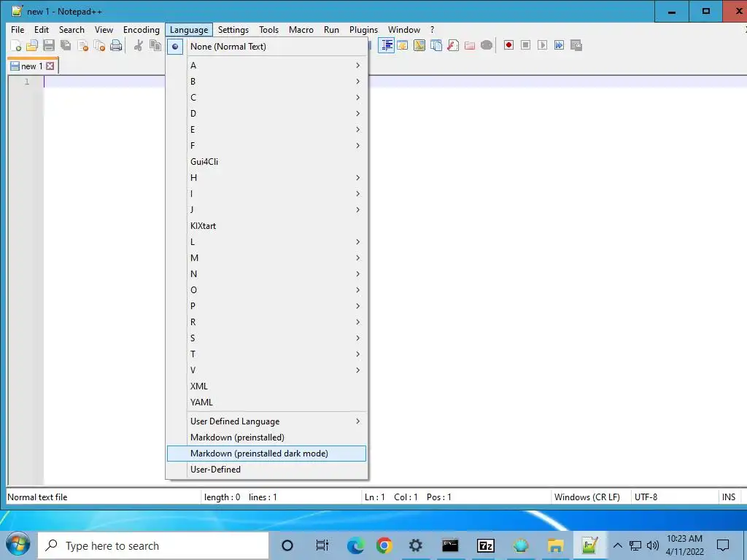Toggle the Monitoring (tail -f) eye icon
Screen dimensions: 747x560
coord(487,45)
